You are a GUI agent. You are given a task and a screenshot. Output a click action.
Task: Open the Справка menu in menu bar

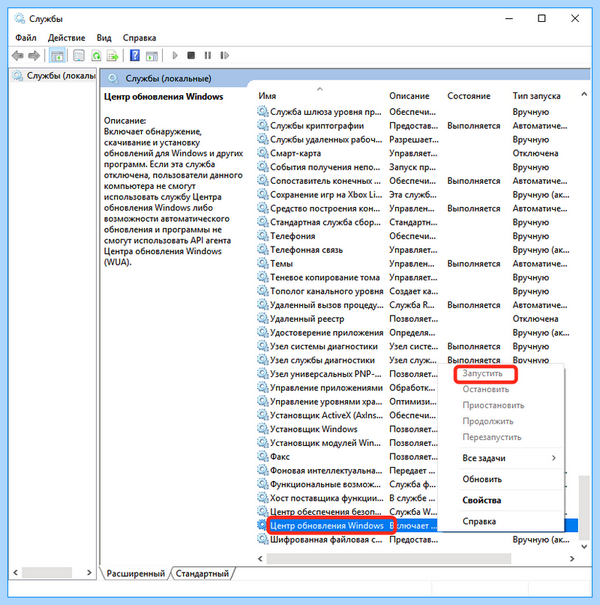pos(139,38)
